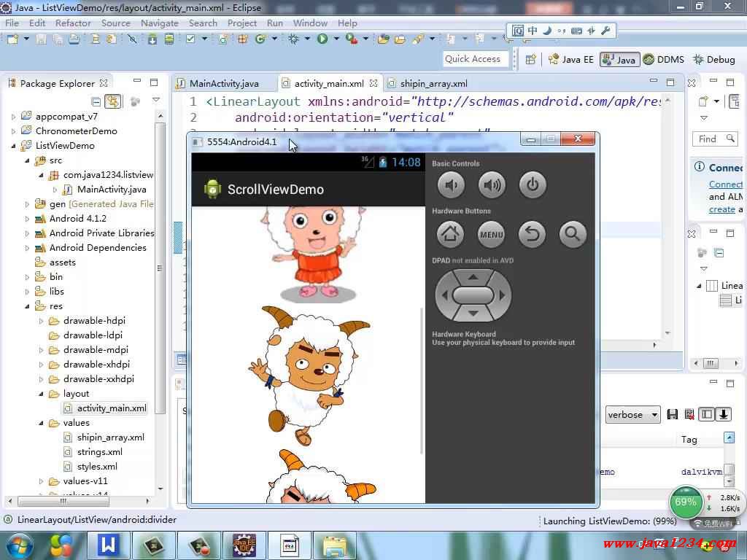Switch to the shipin_array.xml editor tab
The width and height of the screenshot is (747, 560).
click(x=433, y=83)
